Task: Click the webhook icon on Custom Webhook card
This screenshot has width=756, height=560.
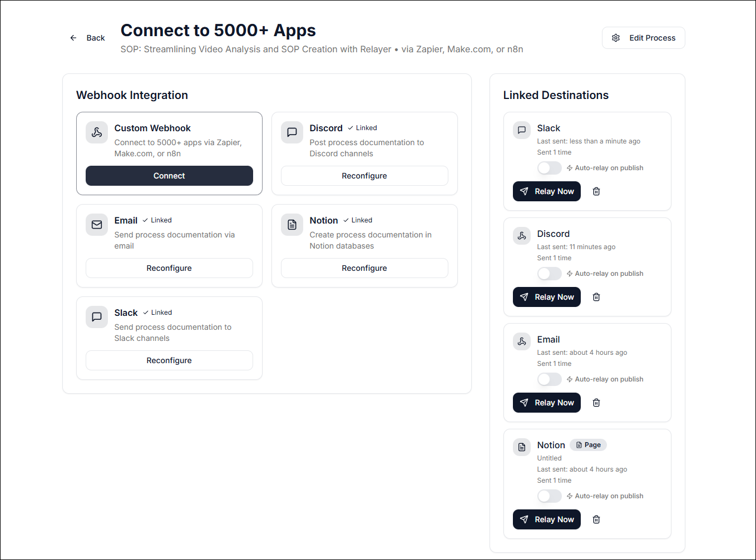Action: coord(96,132)
